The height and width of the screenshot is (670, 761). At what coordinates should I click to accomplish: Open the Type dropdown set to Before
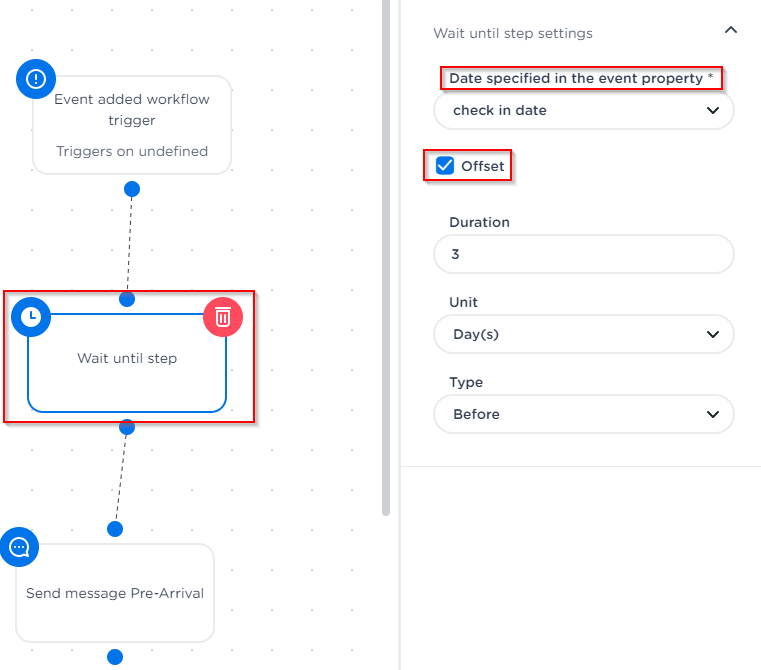tap(584, 414)
